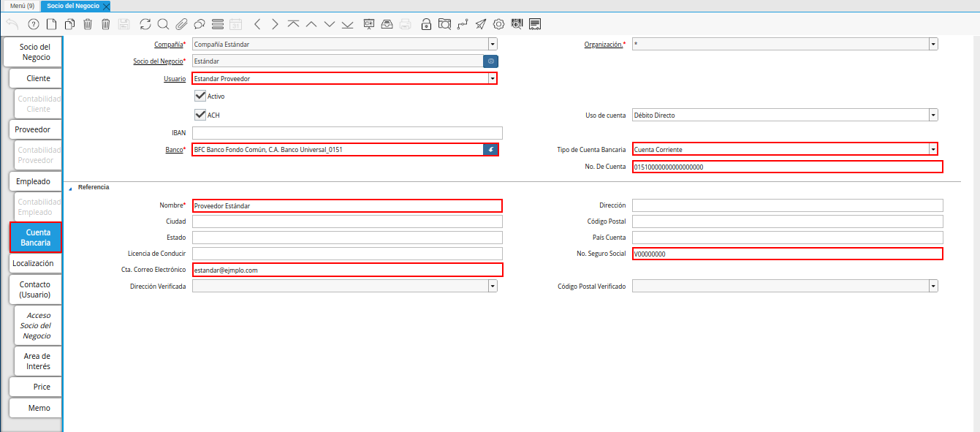The image size is (980, 432).
Task: Click the first trash Delete icon
Action: click(x=88, y=24)
